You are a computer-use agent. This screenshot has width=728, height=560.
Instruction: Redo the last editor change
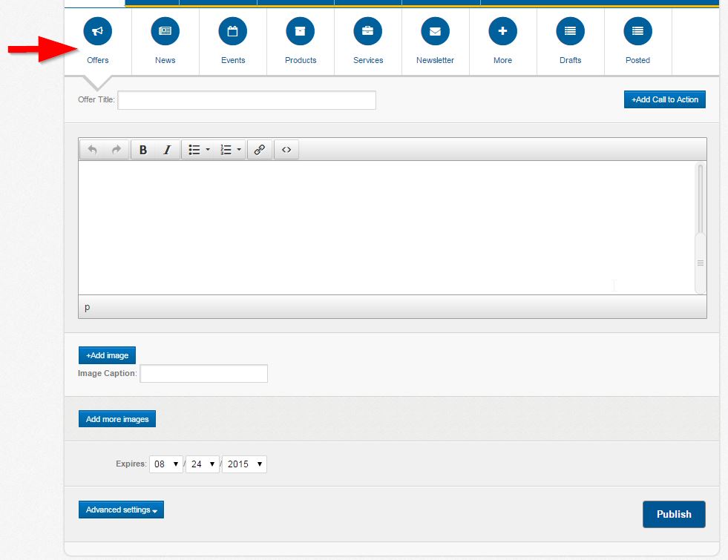(x=117, y=150)
